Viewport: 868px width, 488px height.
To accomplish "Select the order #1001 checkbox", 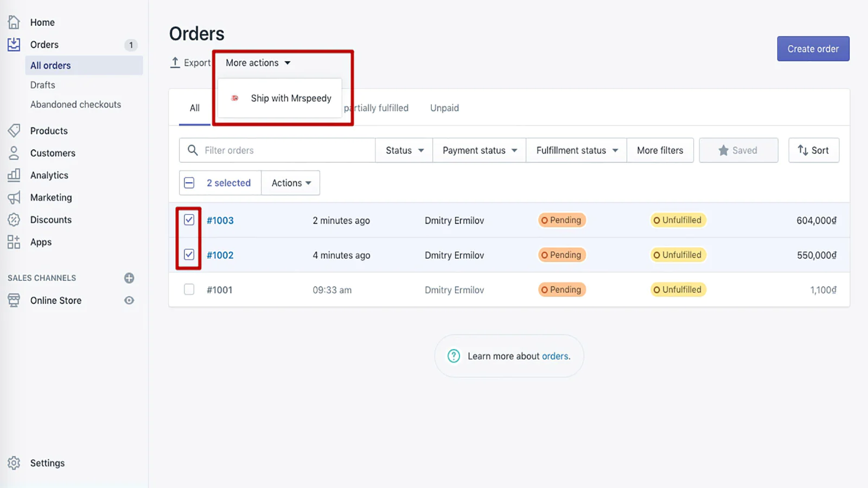I will (x=189, y=290).
